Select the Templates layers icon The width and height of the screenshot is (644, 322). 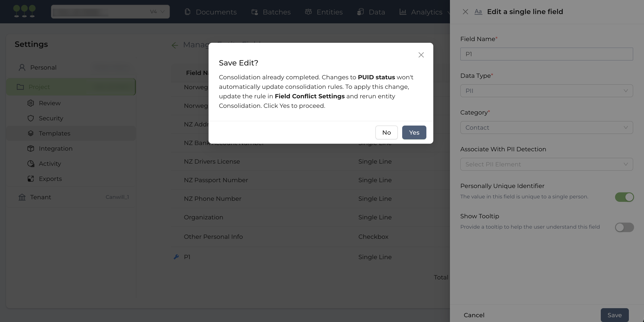(30, 133)
